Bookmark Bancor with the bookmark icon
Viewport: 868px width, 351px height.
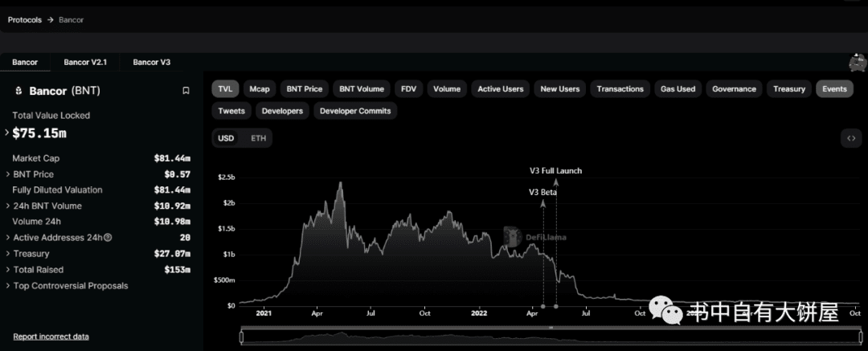coord(186,91)
